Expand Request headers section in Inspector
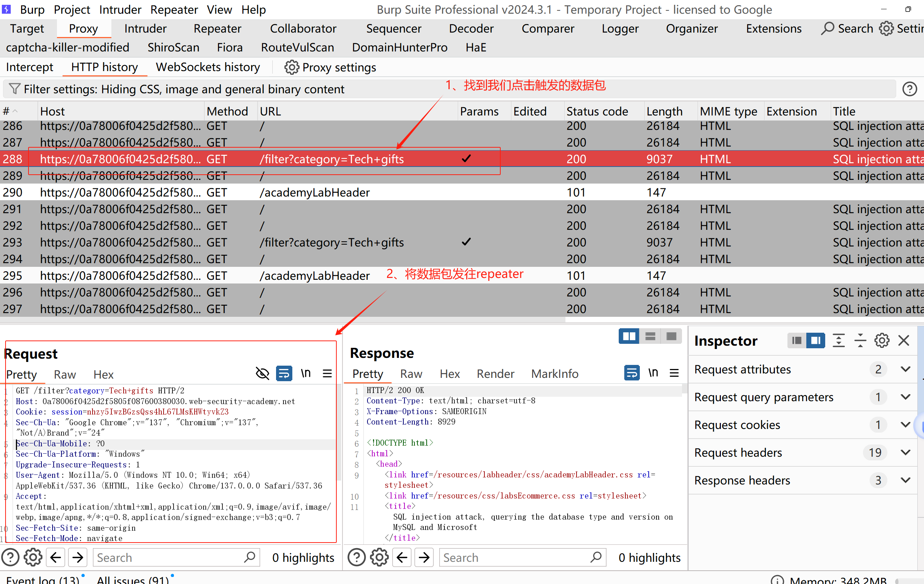 (x=905, y=452)
